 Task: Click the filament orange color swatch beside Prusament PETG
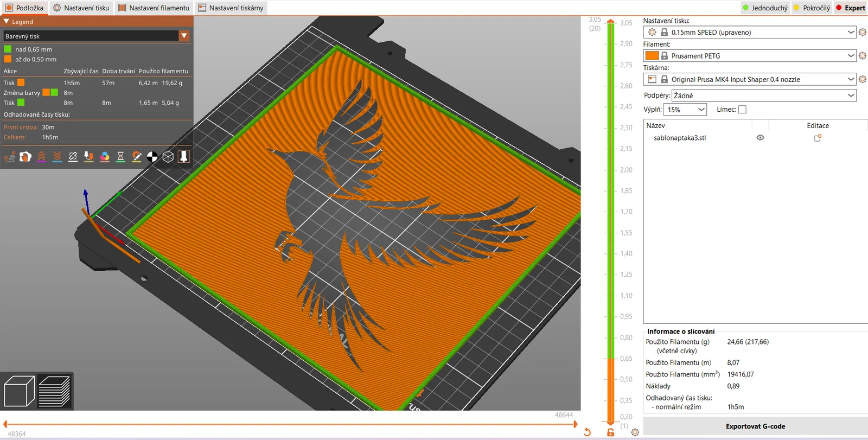coord(652,56)
